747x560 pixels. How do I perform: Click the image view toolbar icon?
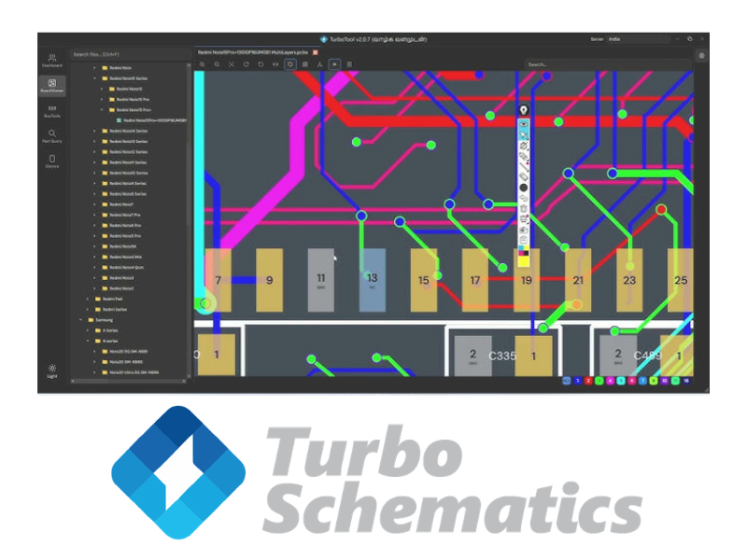(305, 64)
